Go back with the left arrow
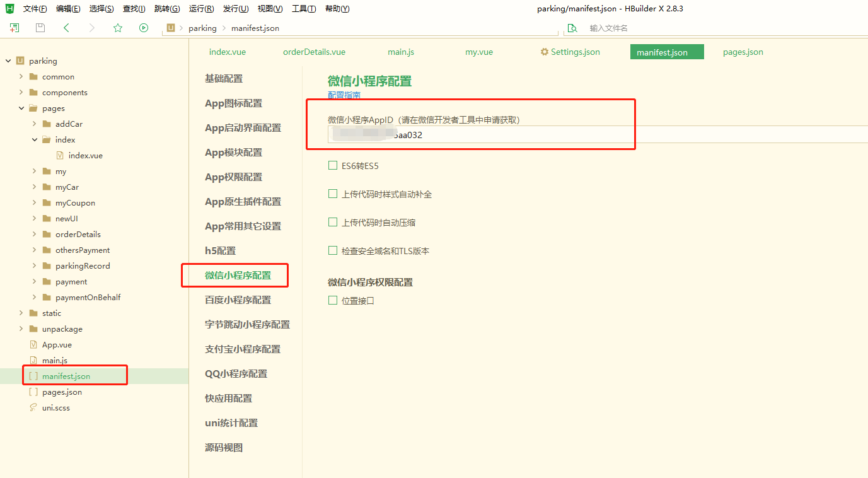The height and width of the screenshot is (478, 868). [x=66, y=28]
